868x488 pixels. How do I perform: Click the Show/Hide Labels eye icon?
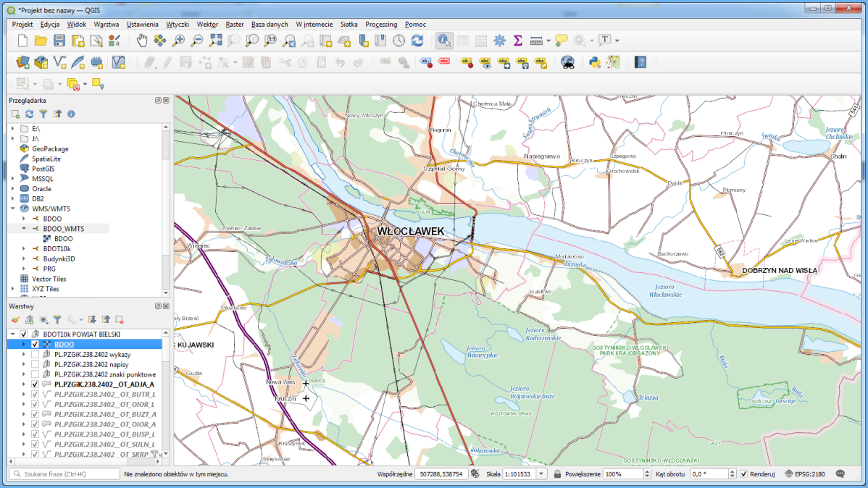(x=485, y=62)
